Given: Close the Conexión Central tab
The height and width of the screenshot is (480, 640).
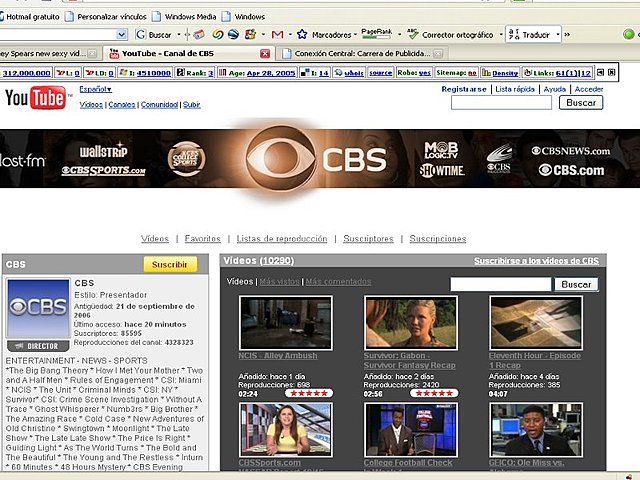Looking at the screenshot, I should (438, 53).
